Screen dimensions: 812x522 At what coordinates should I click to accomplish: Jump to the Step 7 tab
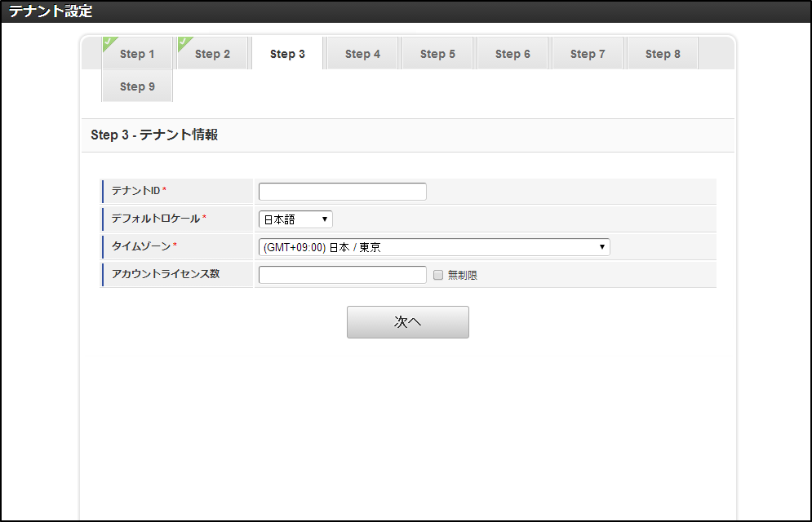pyautogui.click(x=588, y=54)
